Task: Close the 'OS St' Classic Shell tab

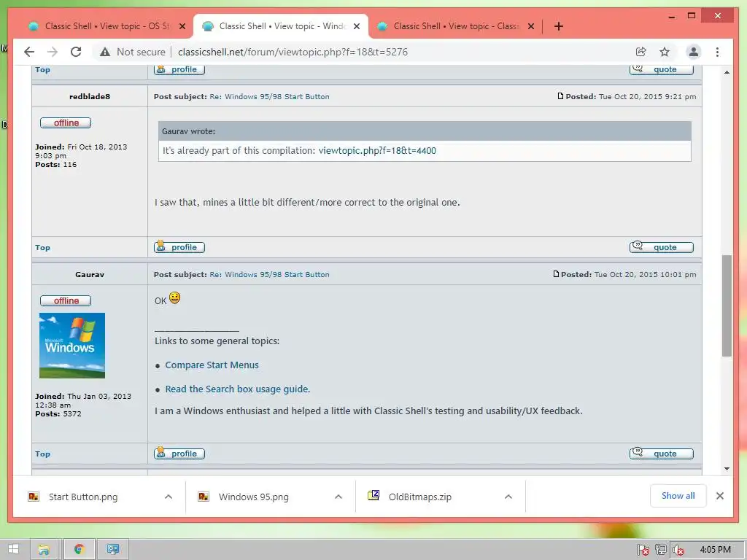Action: pos(182,26)
